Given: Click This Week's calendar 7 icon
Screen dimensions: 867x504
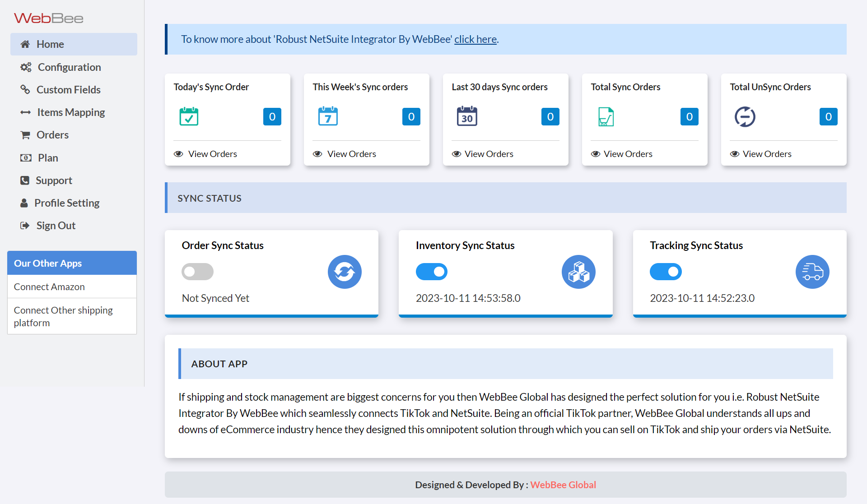Looking at the screenshot, I should pyautogui.click(x=328, y=117).
